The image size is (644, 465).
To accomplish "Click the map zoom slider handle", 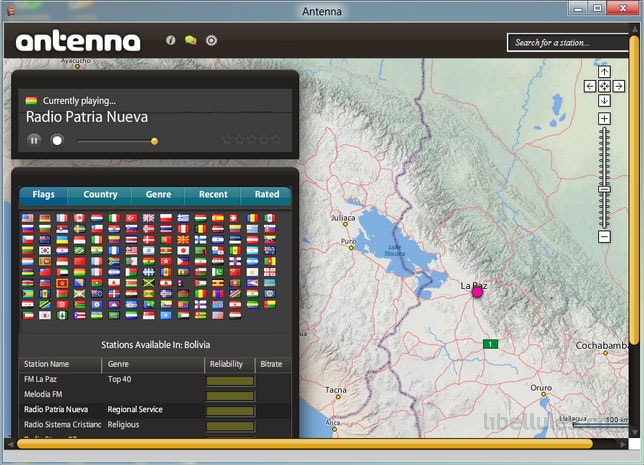I will (604, 189).
